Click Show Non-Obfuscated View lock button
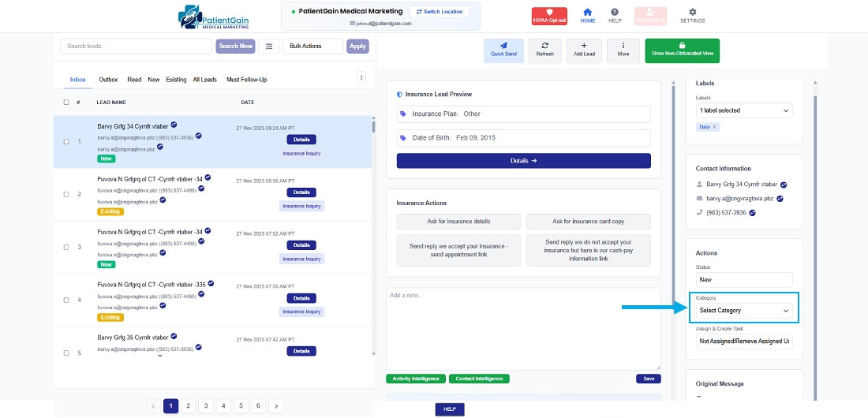 (682, 50)
